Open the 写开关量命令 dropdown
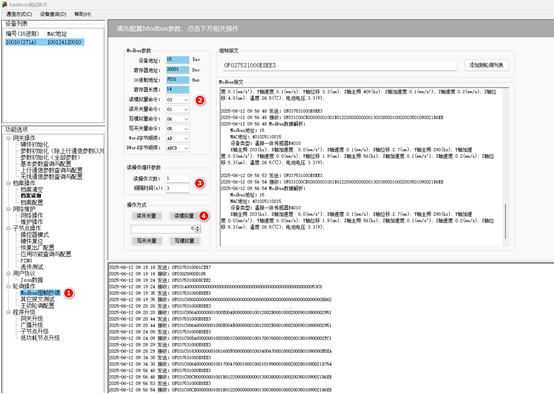Image resolution: width=554 pixels, height=394 pixels. (178, 129)
